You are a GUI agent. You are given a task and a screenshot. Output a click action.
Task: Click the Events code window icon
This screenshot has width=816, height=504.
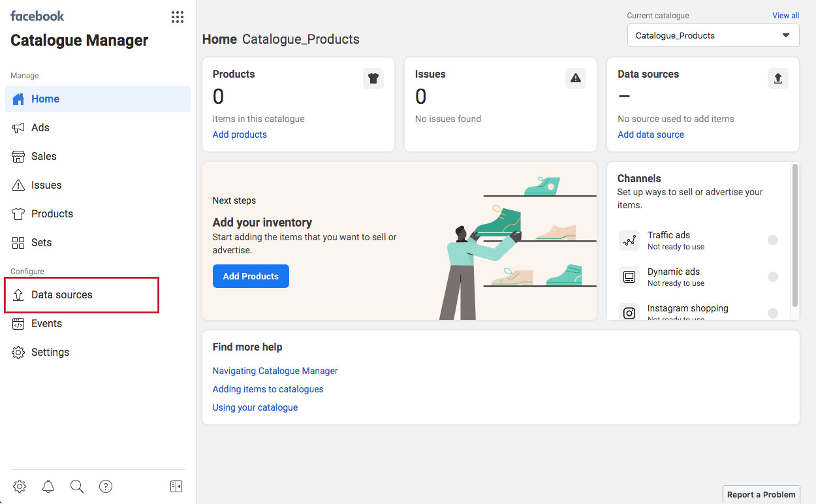(18, 324)
